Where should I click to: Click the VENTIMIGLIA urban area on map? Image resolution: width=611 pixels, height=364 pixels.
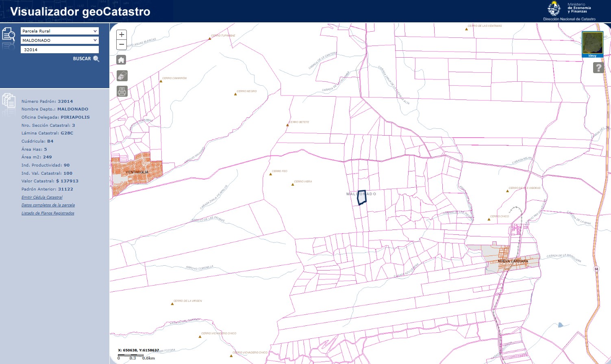137,172
